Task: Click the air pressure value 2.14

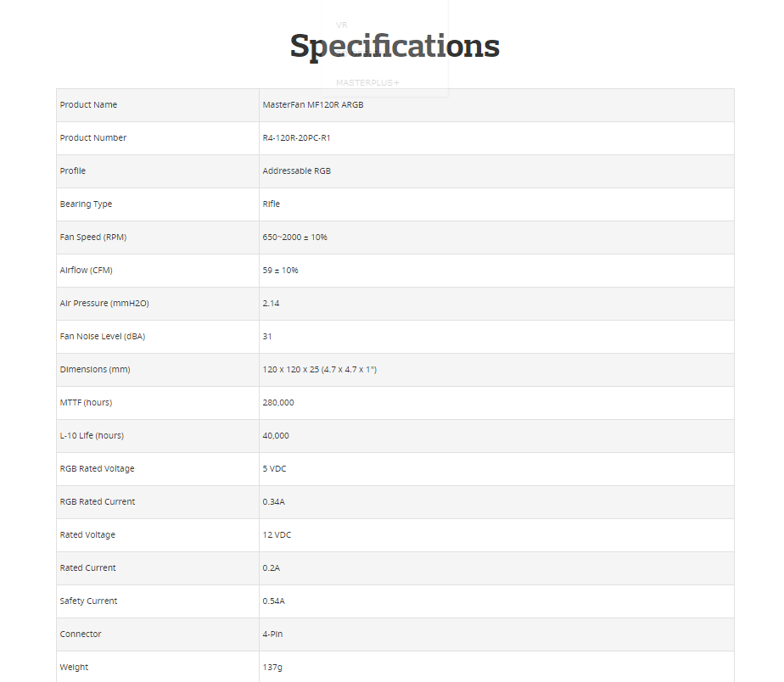Action: pyautogui.click(x=271, y=304)
